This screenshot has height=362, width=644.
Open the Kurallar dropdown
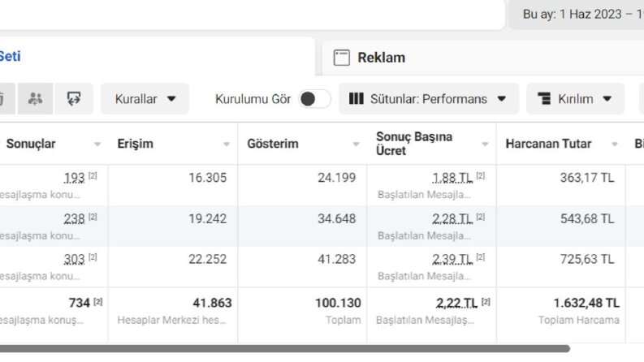[x=145, y=99]
